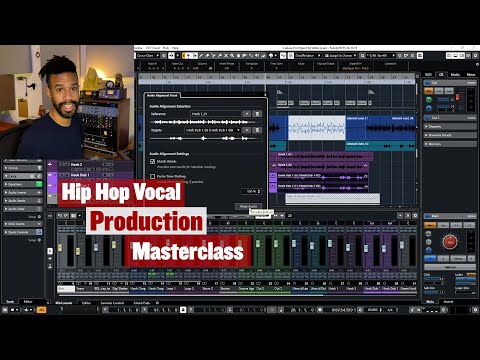Add selection as reference in Alignment panel
Screen dimensions: 480x360
coord(247,114)
